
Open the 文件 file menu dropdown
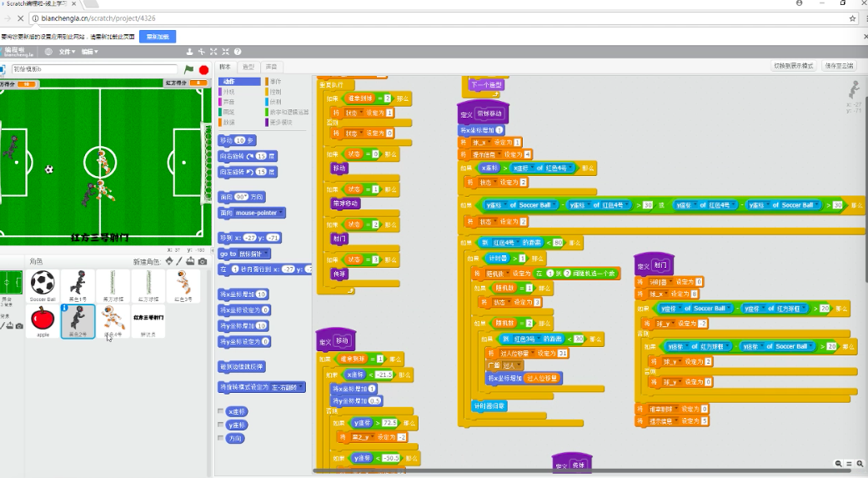click(x=67, y=52)
